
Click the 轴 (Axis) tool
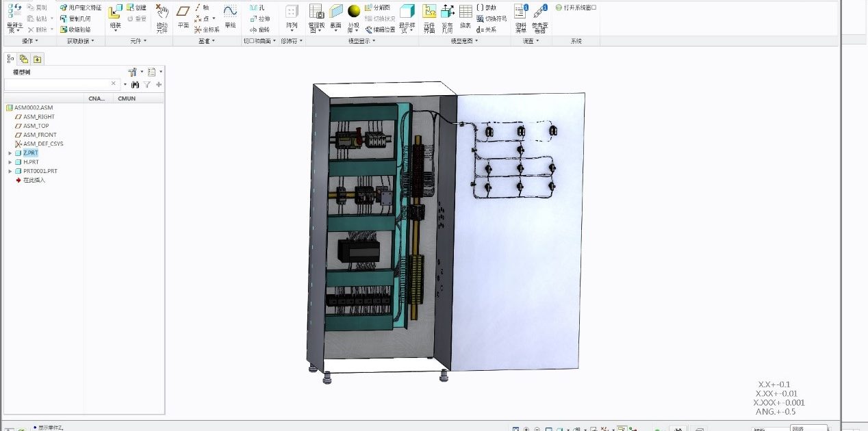coord(202,8)
